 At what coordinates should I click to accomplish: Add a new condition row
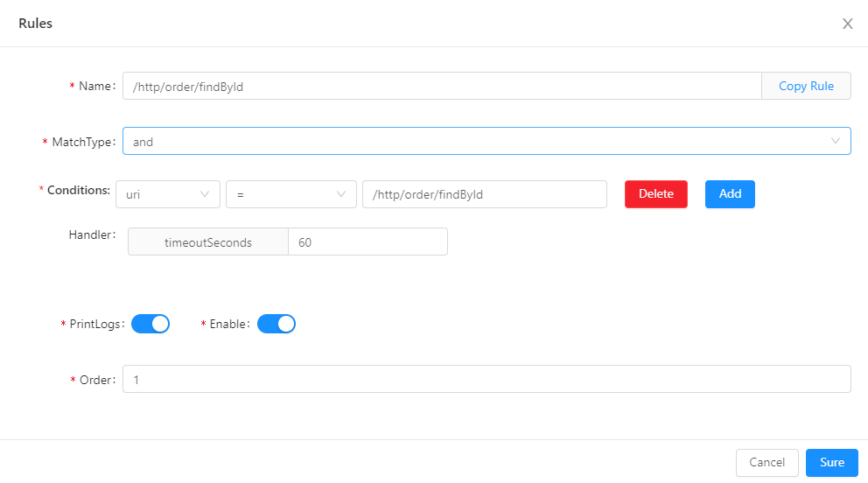(x=730, y=194)
